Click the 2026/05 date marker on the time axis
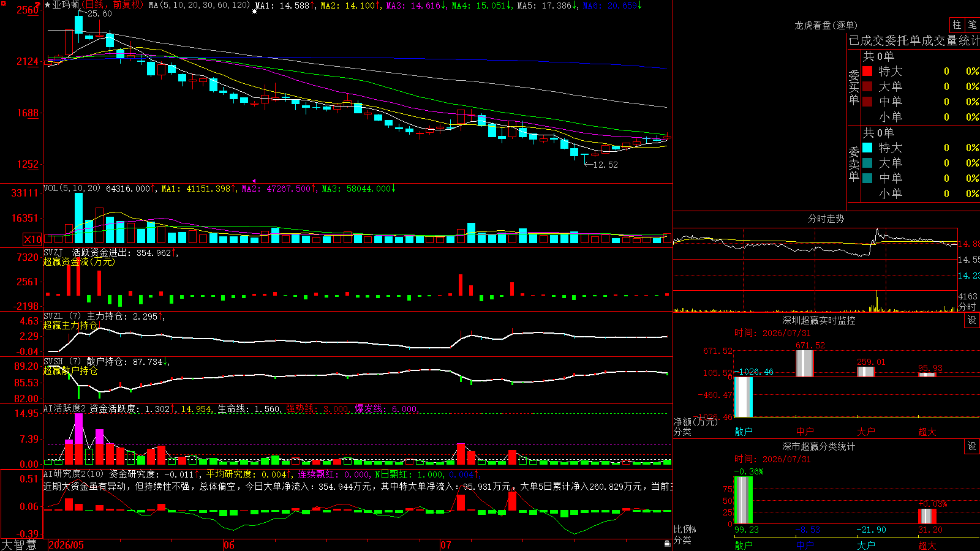The height and width of the screenshot is (551, 980). (x=66, y=545)
